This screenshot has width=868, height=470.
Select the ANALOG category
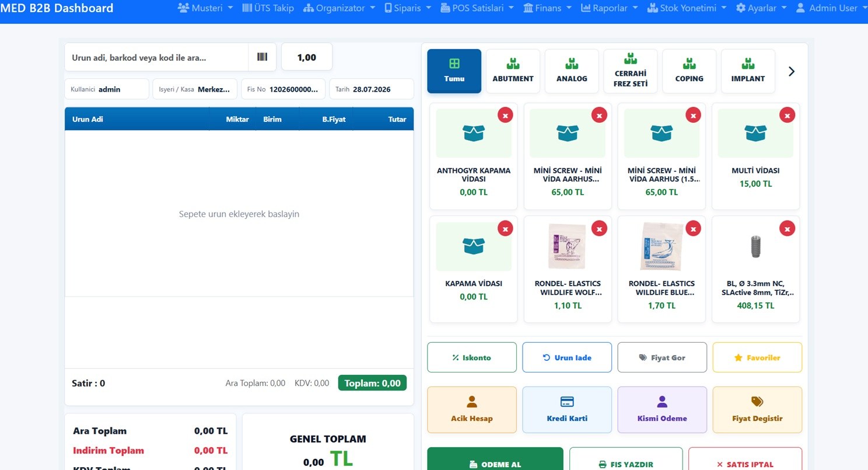click(x=572, y=71)
